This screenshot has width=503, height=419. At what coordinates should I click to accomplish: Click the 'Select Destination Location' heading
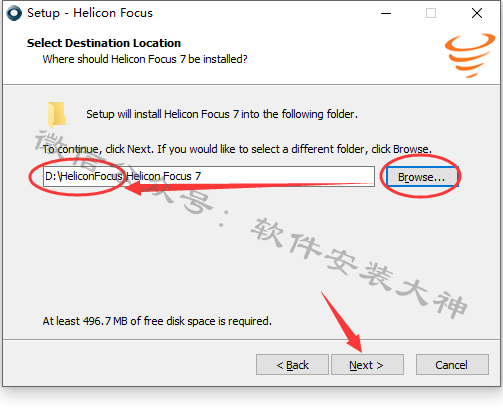coord(104,43)
